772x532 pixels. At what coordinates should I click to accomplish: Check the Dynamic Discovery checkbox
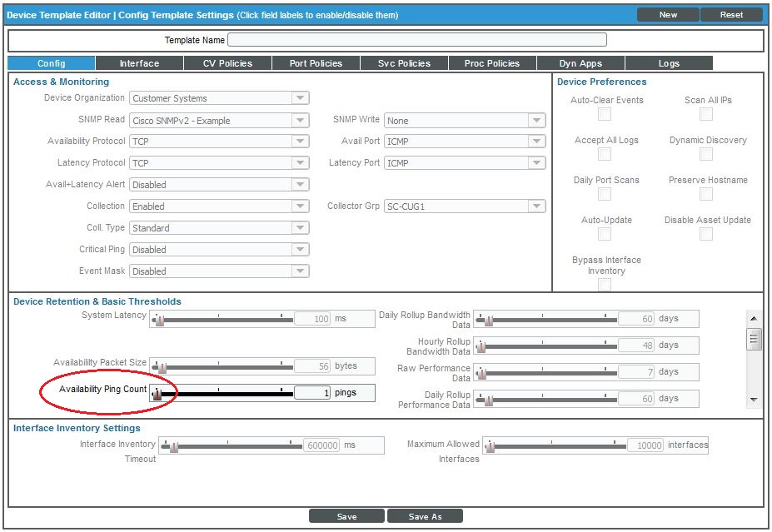(x=705, y=154)
